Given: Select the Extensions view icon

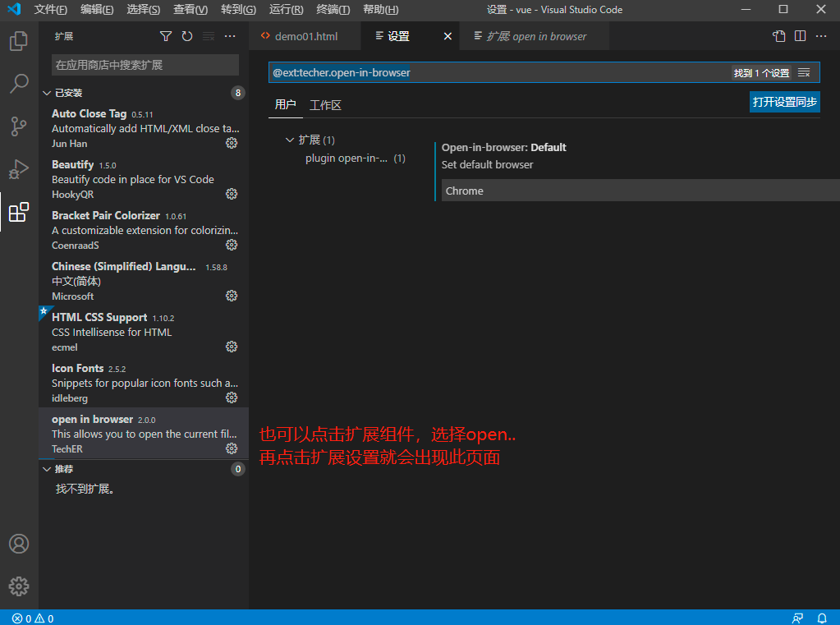Looking at the screenshot, I should (19, 212).
